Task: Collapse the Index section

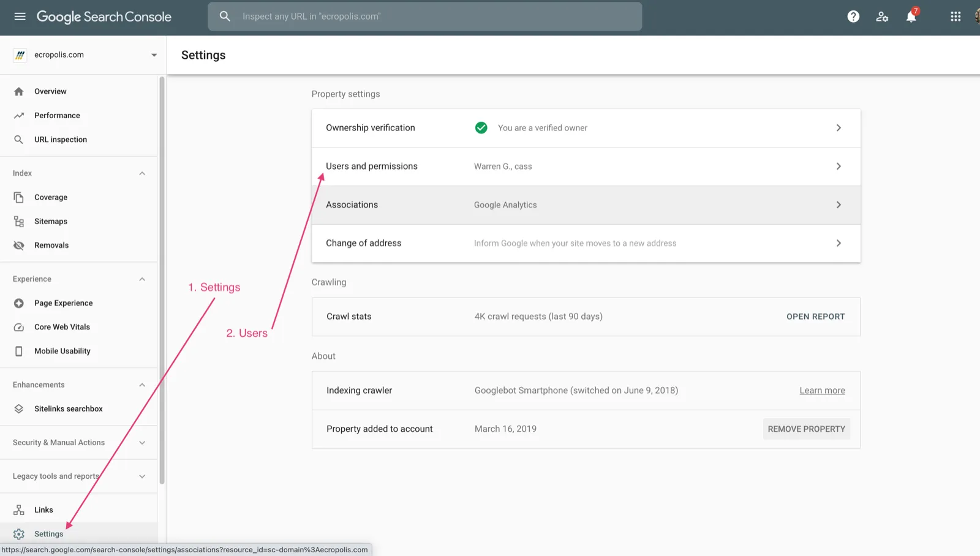Action: tap(142, 173)
